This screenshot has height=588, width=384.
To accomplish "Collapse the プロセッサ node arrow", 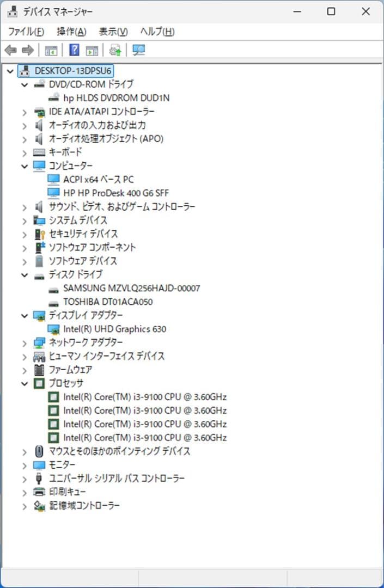I will tap(25, 384).
